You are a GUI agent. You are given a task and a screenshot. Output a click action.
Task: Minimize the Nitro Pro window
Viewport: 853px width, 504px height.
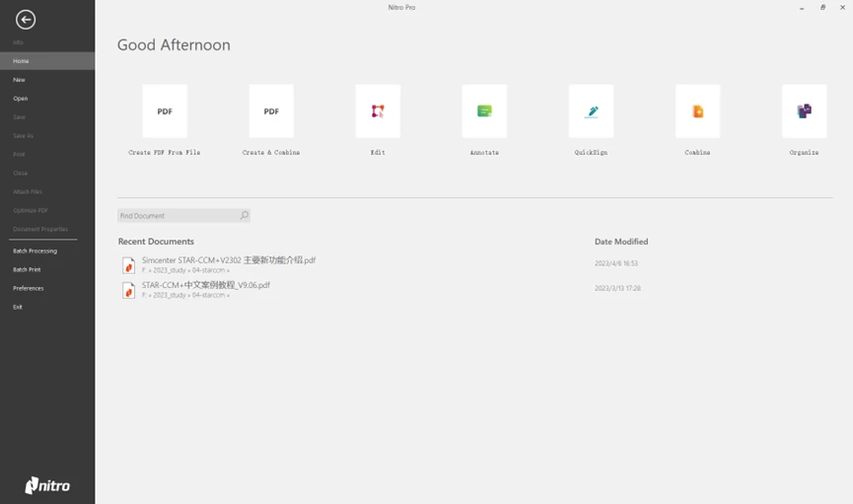point(802,8)
